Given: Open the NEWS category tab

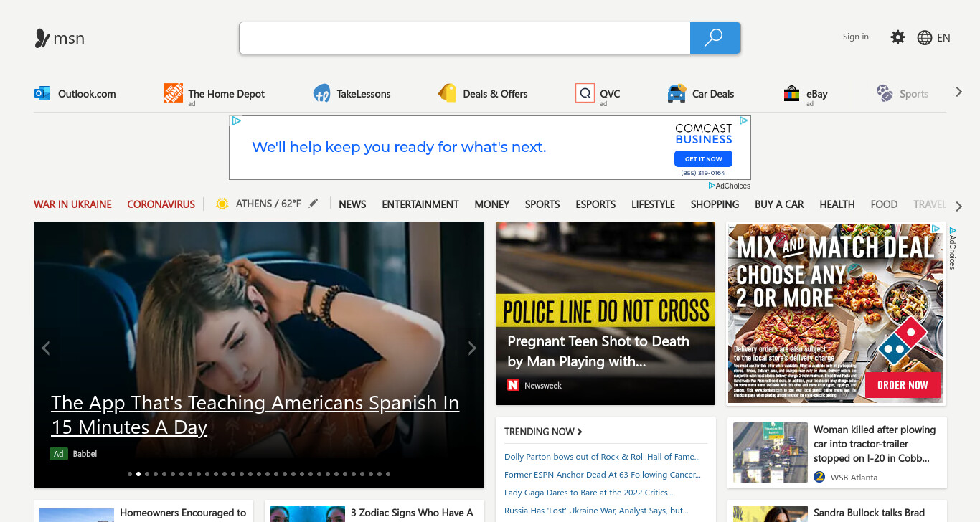Looking at the screenshot, I should [x=352, y=204].
